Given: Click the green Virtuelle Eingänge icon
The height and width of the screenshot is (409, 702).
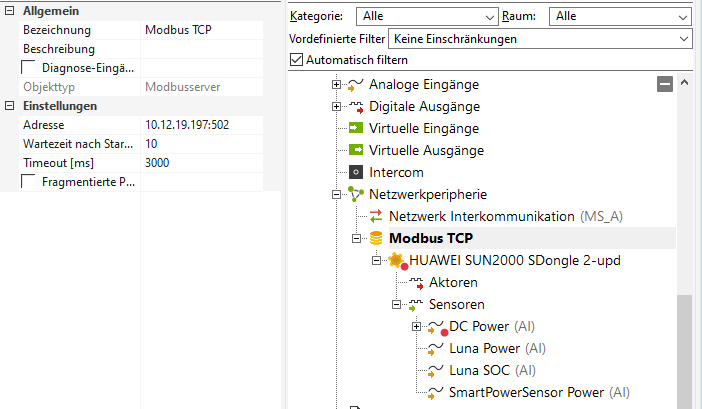Looking at the screenshot, I should click(x=356, y=128).
